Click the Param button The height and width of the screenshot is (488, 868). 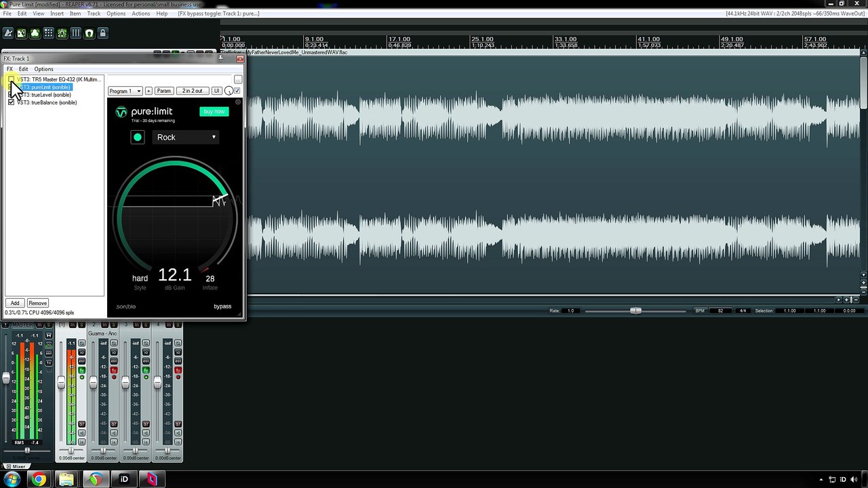163,91
